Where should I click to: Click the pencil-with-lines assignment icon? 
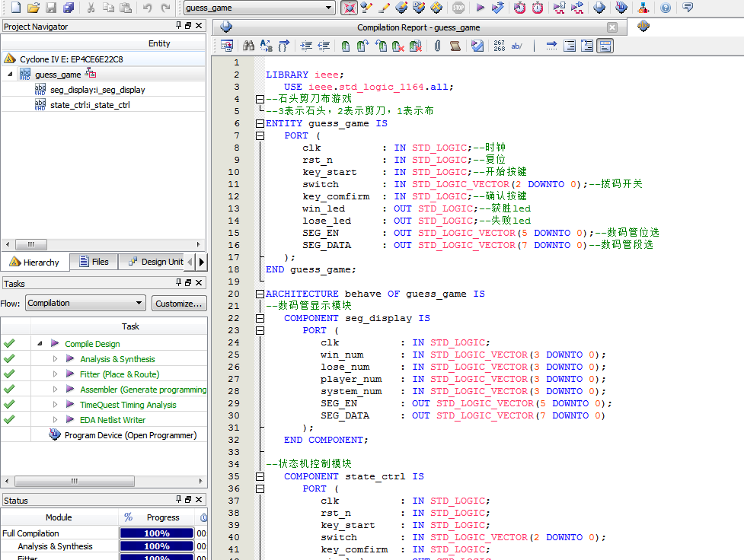pyautogui.click(x=383, y=7)
